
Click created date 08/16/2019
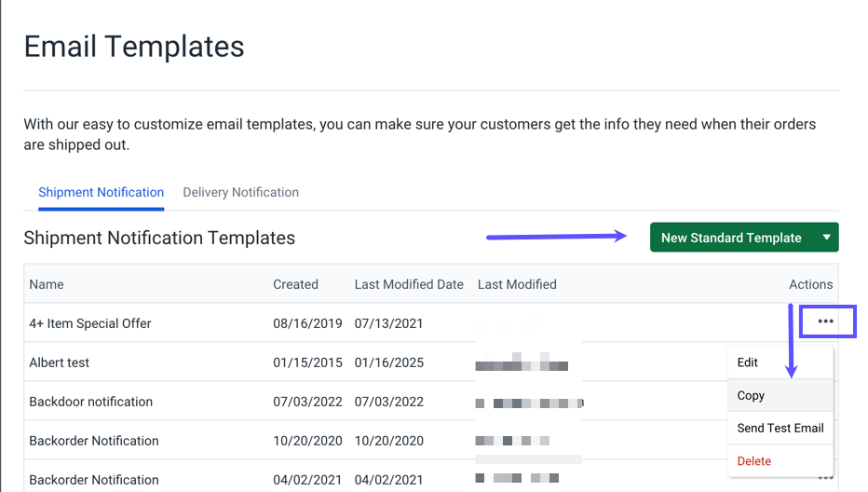pyautogui.click(x=307, y=323)
